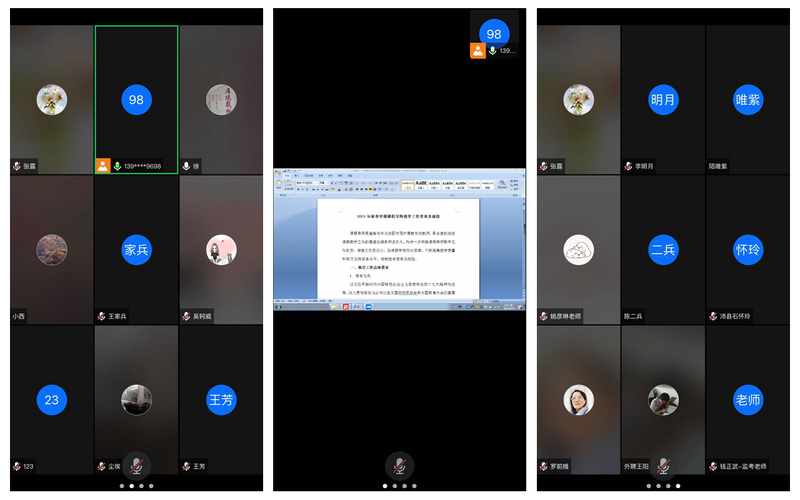Tap the muted microphone button in left panel
Viewport: 800px width, 500px height.
tap(136, 464)
